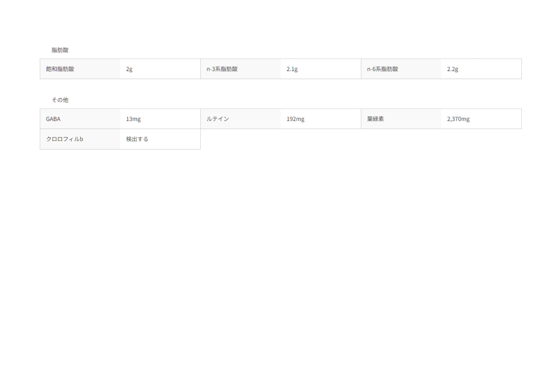The width and height of the screenshot is (555, 392).
Task: Click the 2,370mg value cell
Action: [458, 119]
